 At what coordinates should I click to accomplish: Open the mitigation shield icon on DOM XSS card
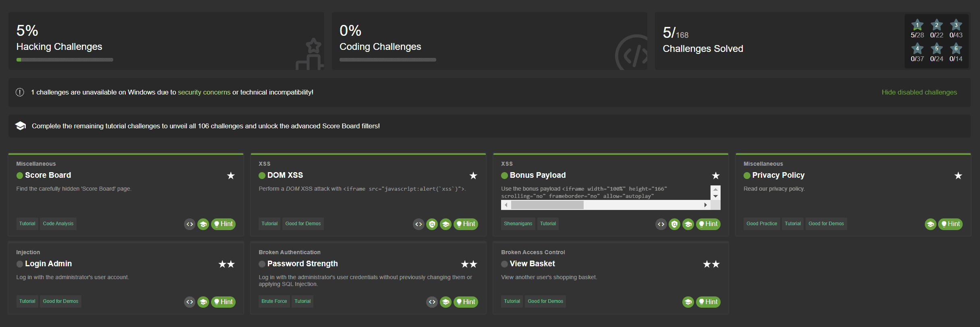(432, 224)
